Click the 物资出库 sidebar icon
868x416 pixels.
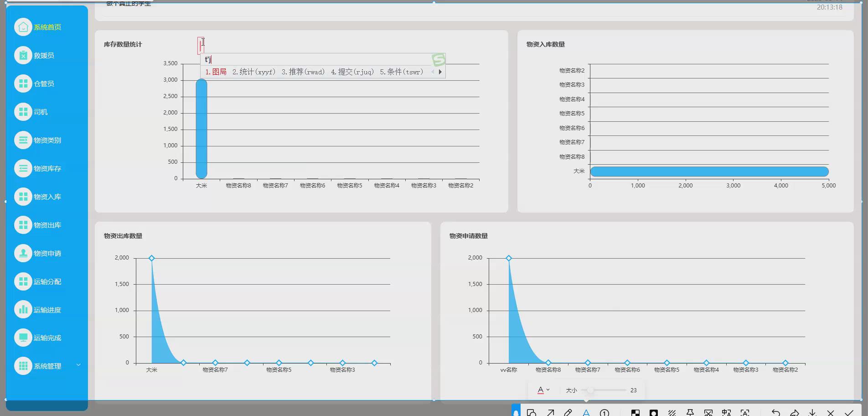click(x=23, y=225)
